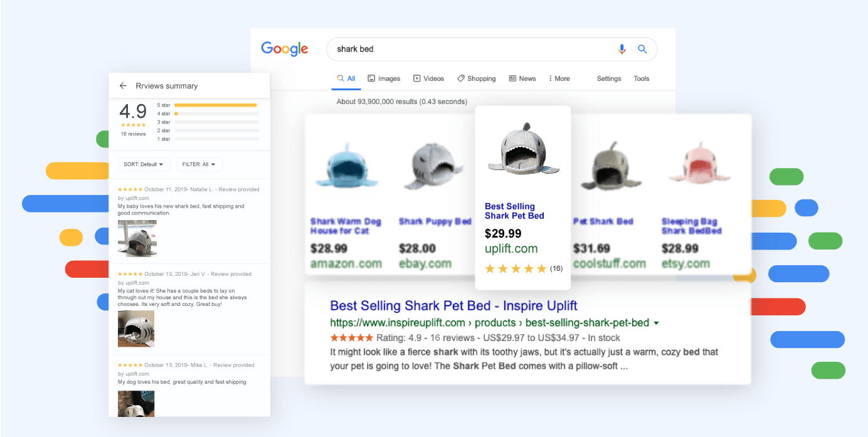Open the Tools menu
868x437 pixels.
tap(641, 78)
